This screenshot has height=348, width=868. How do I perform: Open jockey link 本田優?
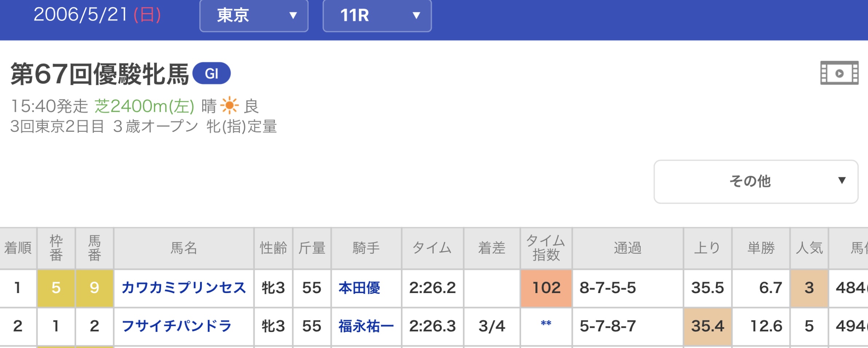pos(359,288)
